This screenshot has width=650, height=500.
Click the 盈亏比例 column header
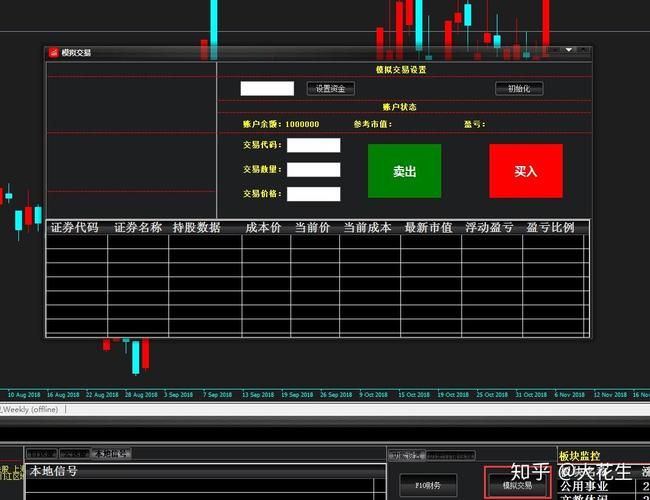pos(551,228)
